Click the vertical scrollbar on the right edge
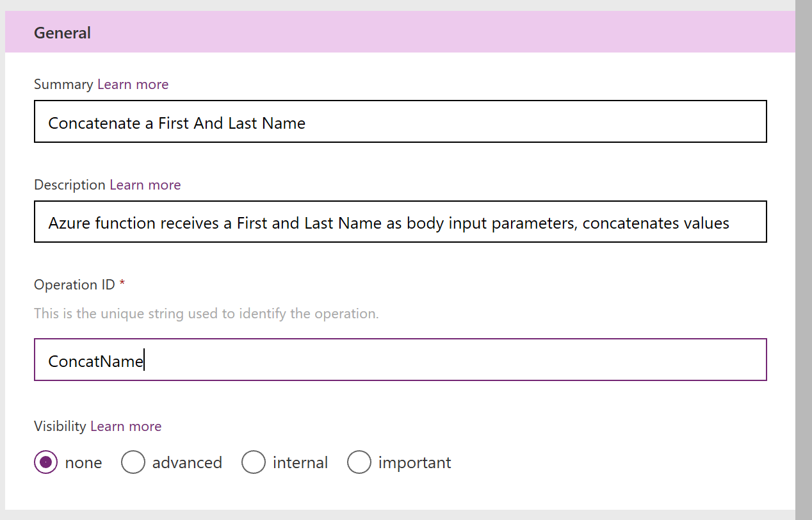This screenshot has height=520, width=812. coord(804,260)
